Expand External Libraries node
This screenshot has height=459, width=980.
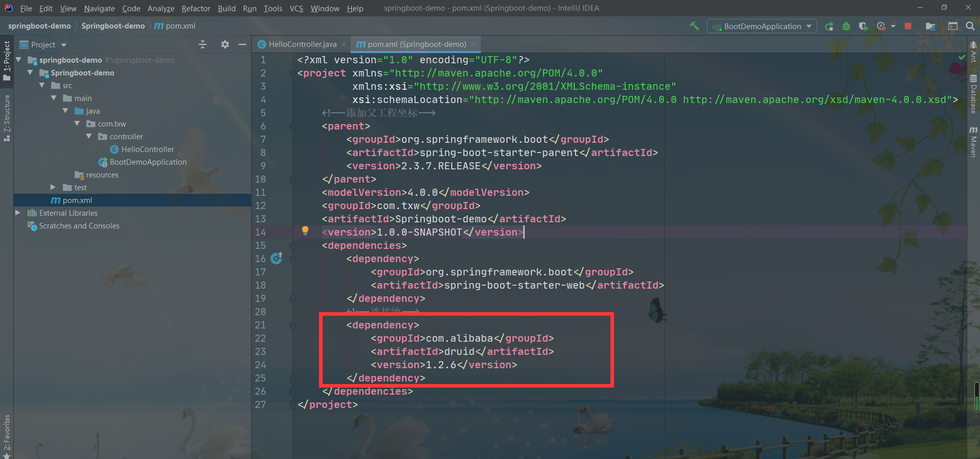pyautogui.click(x=18, y=213)
